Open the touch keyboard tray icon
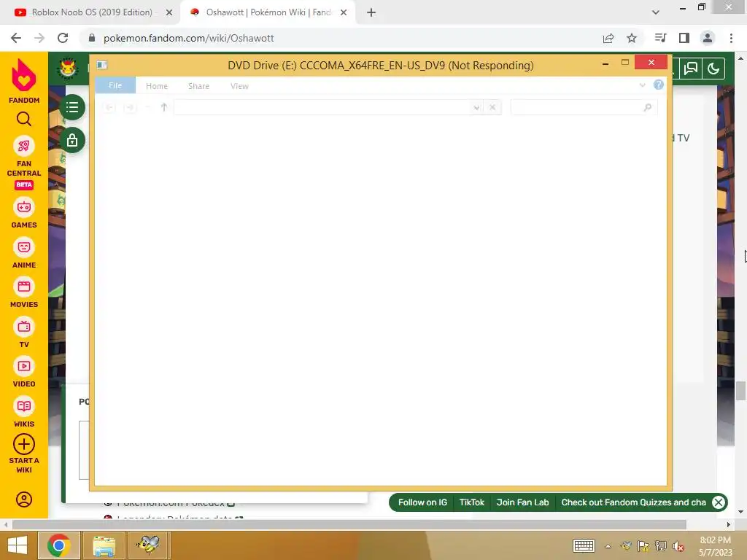 pyautogui.click(x=584, y=545)
